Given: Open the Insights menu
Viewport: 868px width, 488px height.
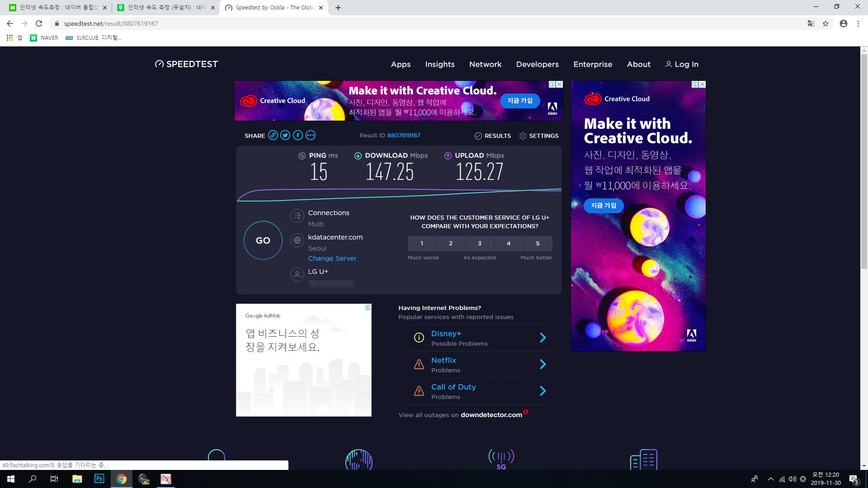Looking at the screenshot, I should [x=440, y=64].
